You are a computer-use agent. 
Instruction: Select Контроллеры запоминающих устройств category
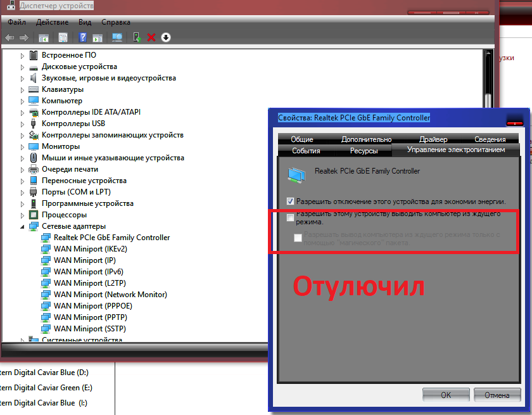click(x=112, y=135)
